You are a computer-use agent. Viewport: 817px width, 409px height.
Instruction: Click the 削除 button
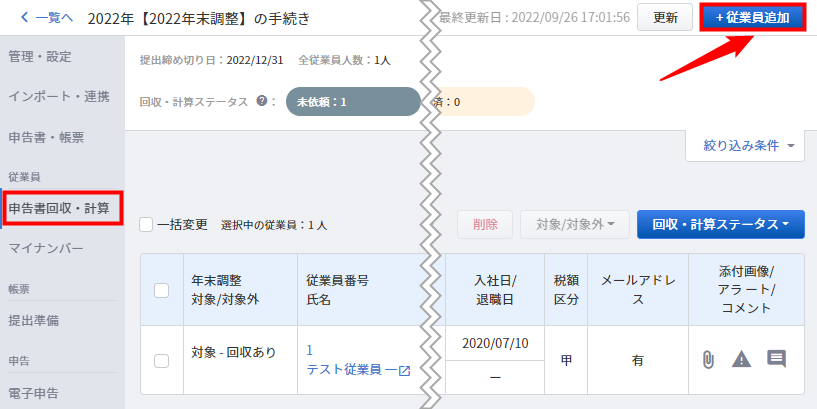point(485,225)
